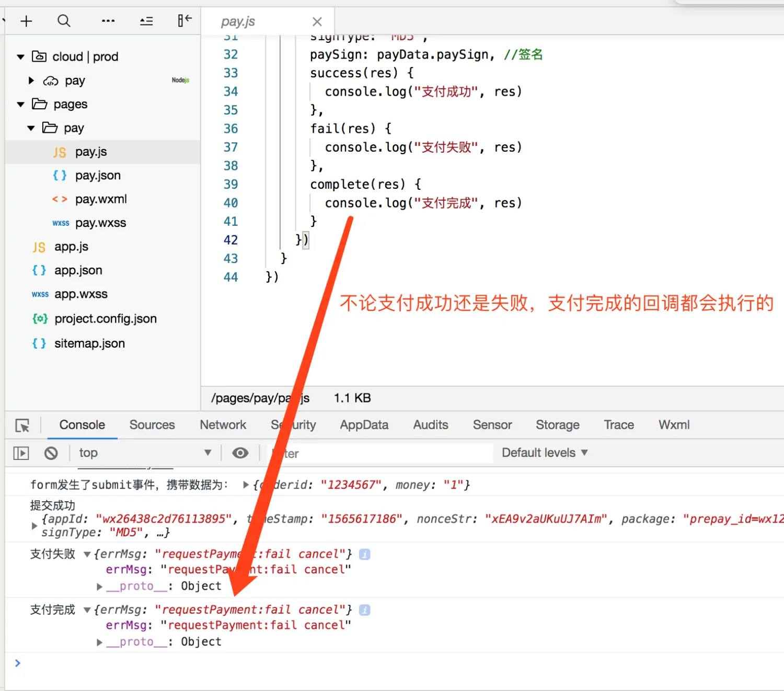This screenshot has width=784, height=691.
Task: Collapse the pages/pay subfolder arrow
Action: click(x=31, y=128)
